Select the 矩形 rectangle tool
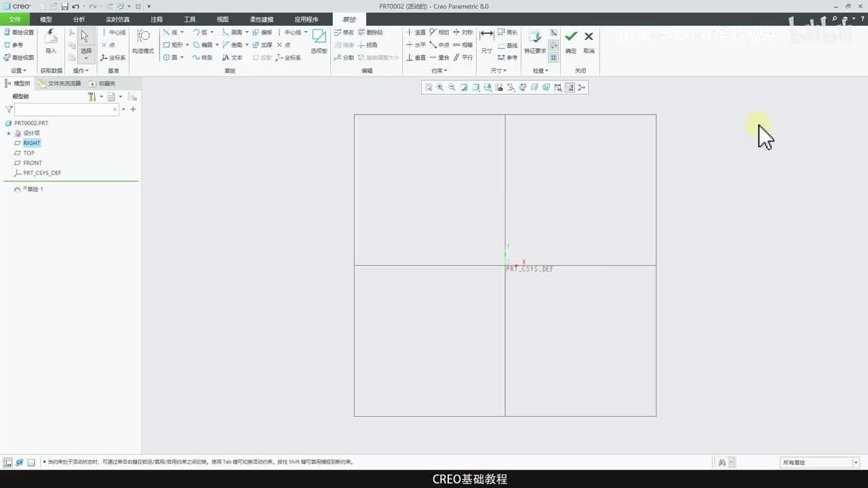Viewport: 868px width, 488px height. click(172, 45)
